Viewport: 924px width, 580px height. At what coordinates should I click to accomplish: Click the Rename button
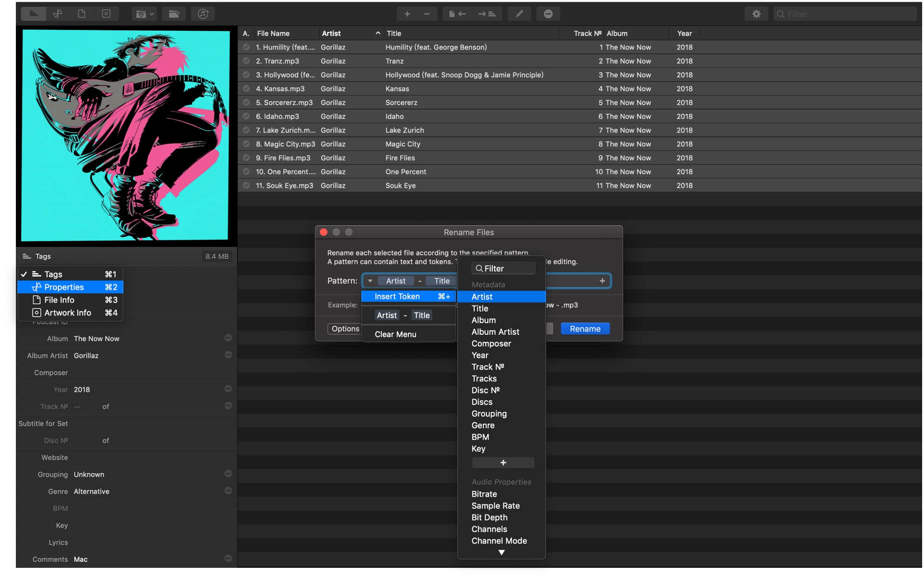(585, 329)
